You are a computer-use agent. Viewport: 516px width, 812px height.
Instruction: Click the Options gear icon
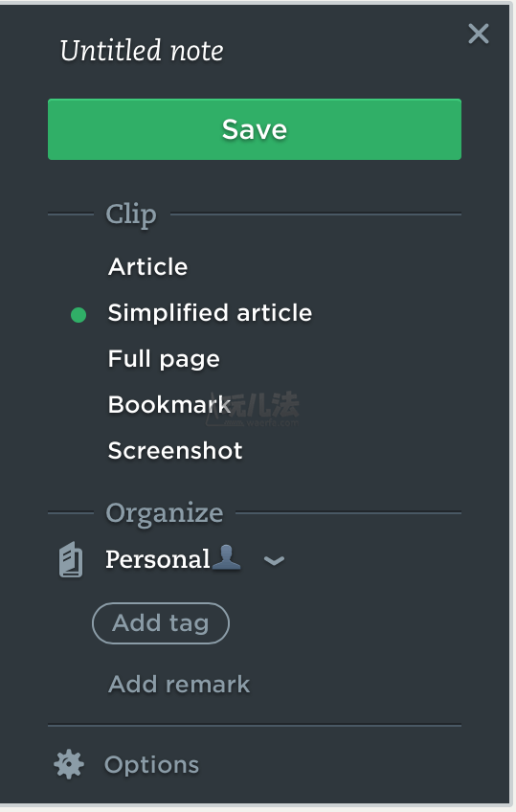69,764
